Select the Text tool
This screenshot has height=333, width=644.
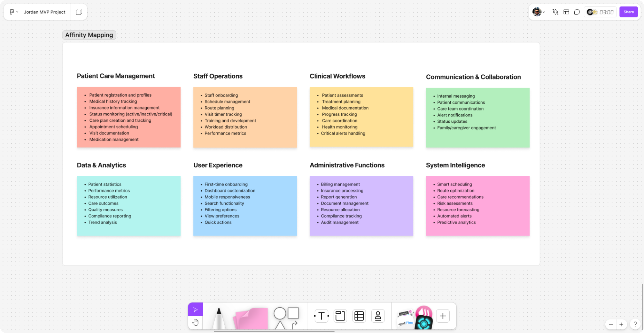(x=321, y=316)
